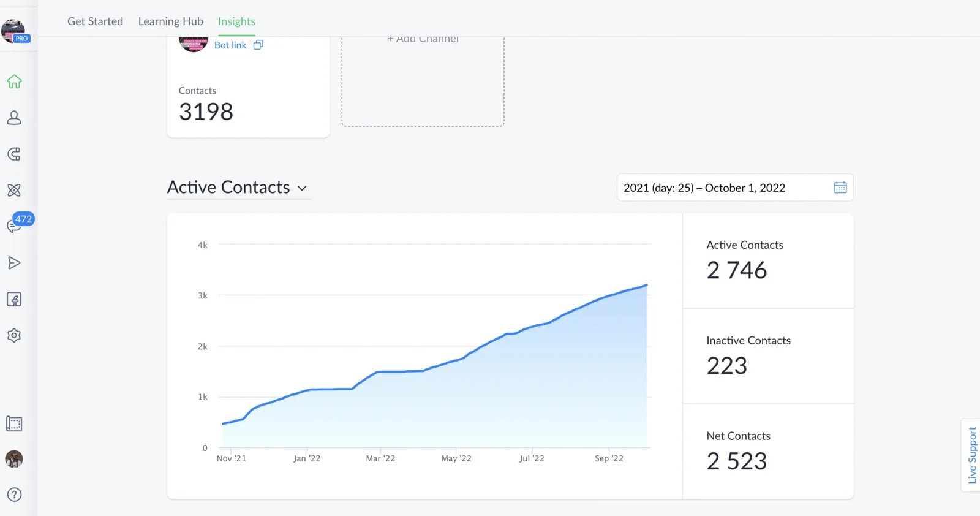Click the Jan '22 x-axis label
Screen dimensions: 980x516
pos(307,458)
